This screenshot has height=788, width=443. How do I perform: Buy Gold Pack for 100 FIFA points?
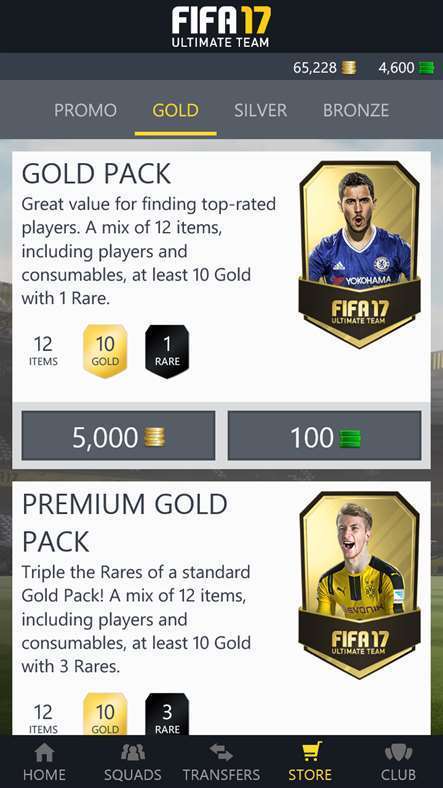[324, 436]
